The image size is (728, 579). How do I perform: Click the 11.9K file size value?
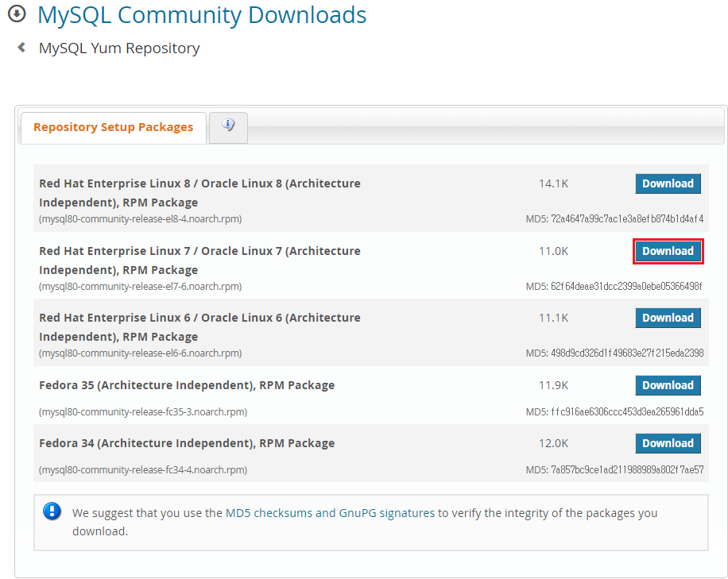(x=553, y=385)
